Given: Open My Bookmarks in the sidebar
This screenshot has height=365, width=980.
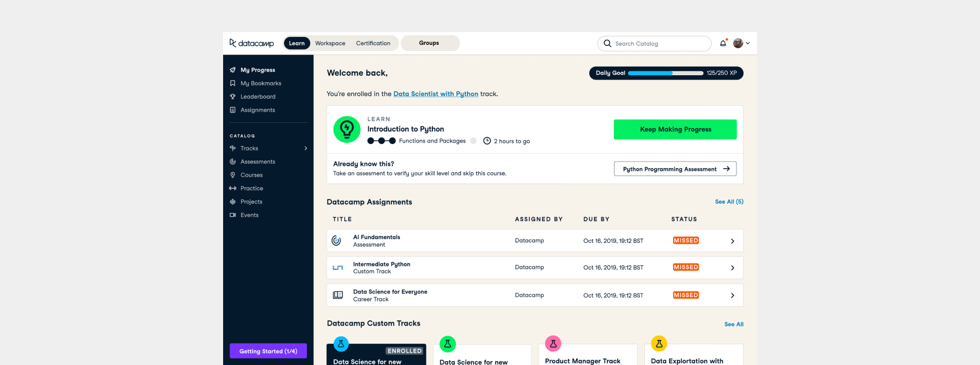Looking at the screenshot, I should 260,83.
